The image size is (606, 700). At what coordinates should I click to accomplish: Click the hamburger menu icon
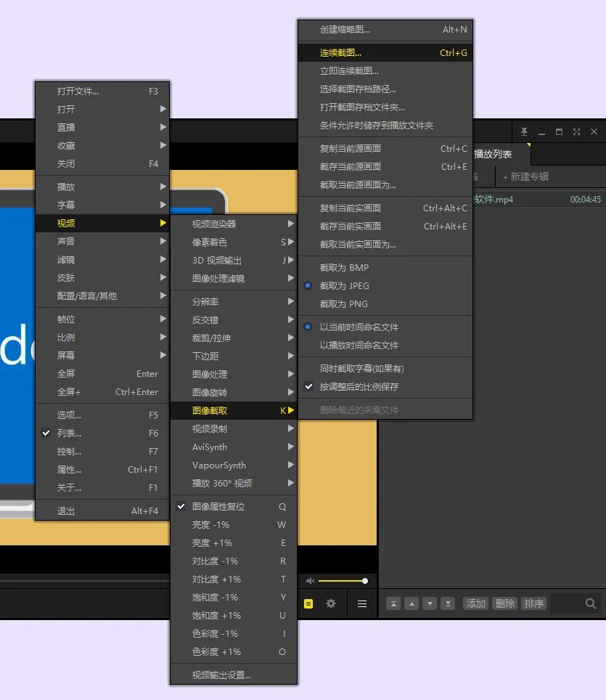point(362,603)
